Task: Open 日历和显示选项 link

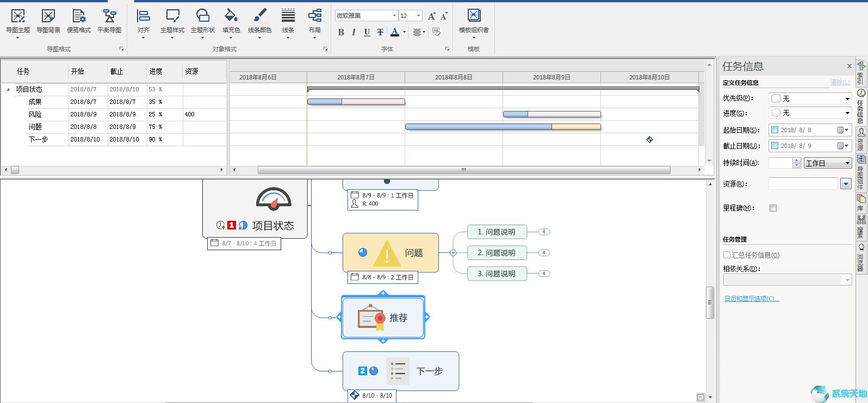Action: click(752, 299)
